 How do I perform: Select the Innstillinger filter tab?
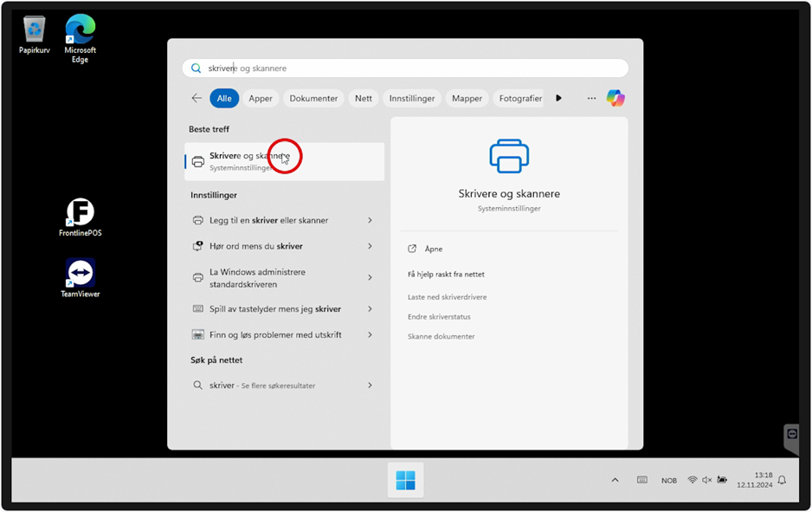(412, 98)
